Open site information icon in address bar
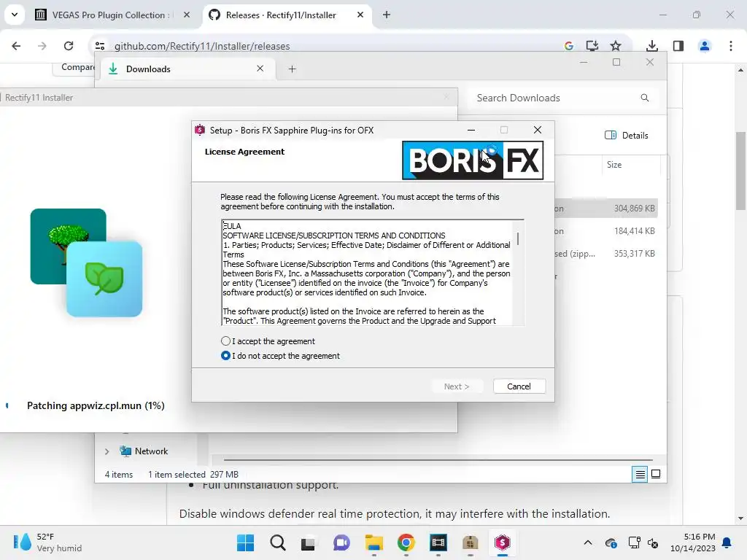The height and width of the screenshot is (560, 747). click(x=99, y=46)
